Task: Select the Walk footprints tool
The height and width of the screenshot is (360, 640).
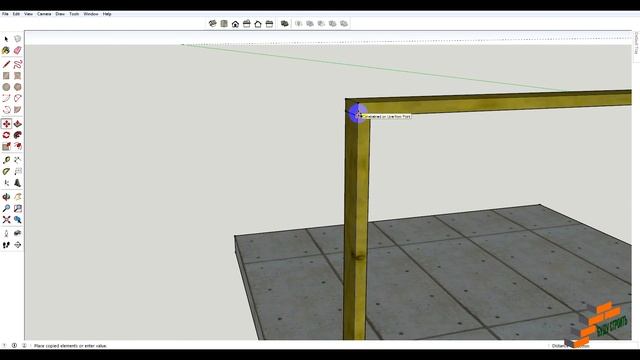Action: pyautogui.click(x=6, y=245)
